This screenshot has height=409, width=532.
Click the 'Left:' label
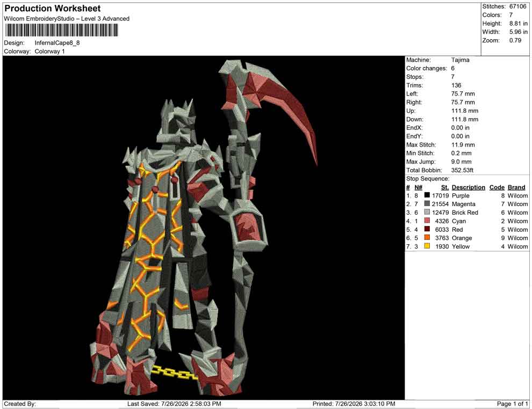[x=412, y=93]
